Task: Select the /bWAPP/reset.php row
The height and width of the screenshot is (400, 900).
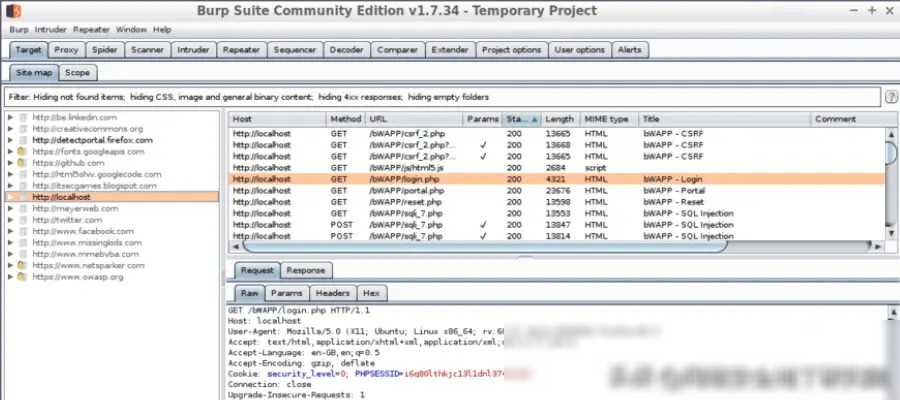Action: click(x=557, y=202)
